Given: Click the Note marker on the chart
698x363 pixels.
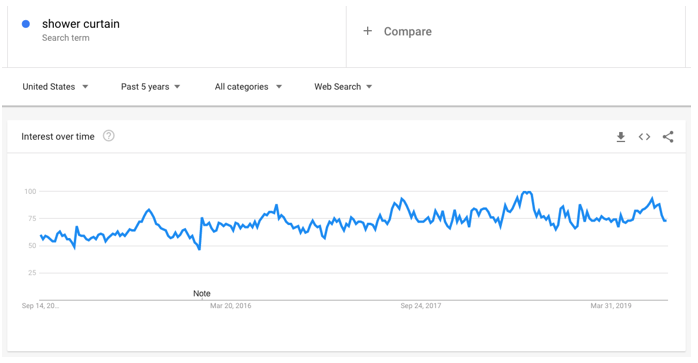Looking at the screenshot, I should tap(202, 294).
